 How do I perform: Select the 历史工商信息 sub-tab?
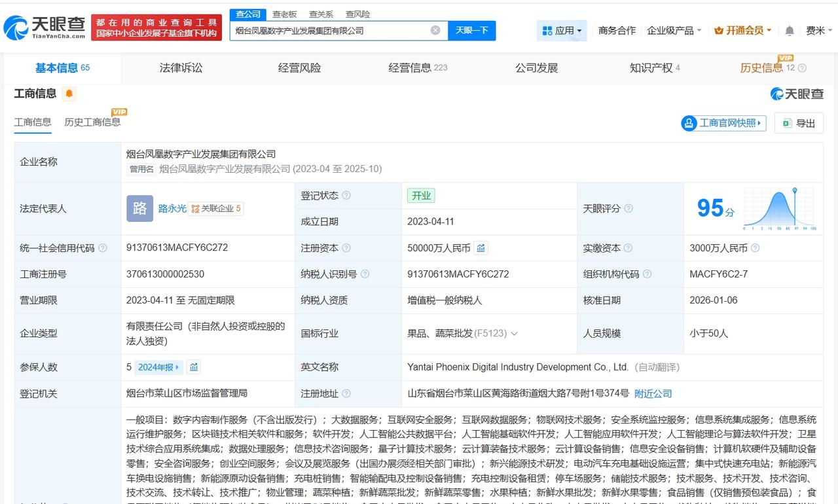[92, 122]
